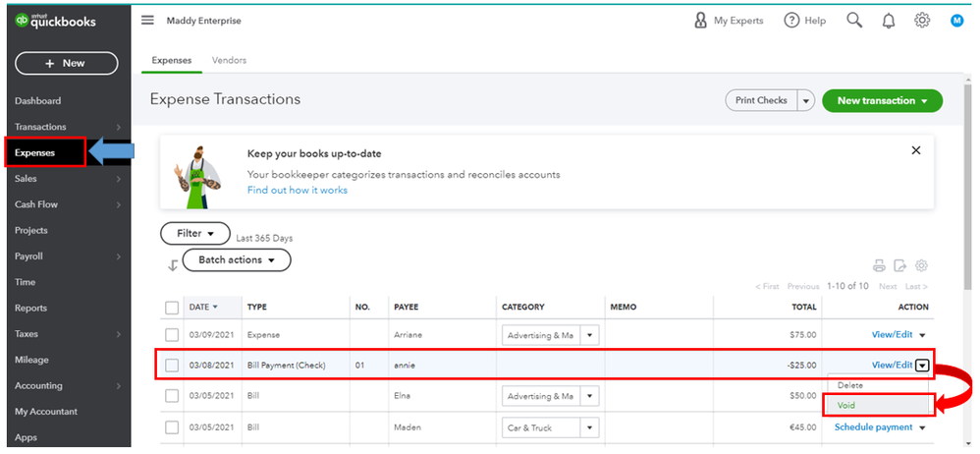Sort by the PAYEE column header
980x454 pixels.
(x=407, y=307)
